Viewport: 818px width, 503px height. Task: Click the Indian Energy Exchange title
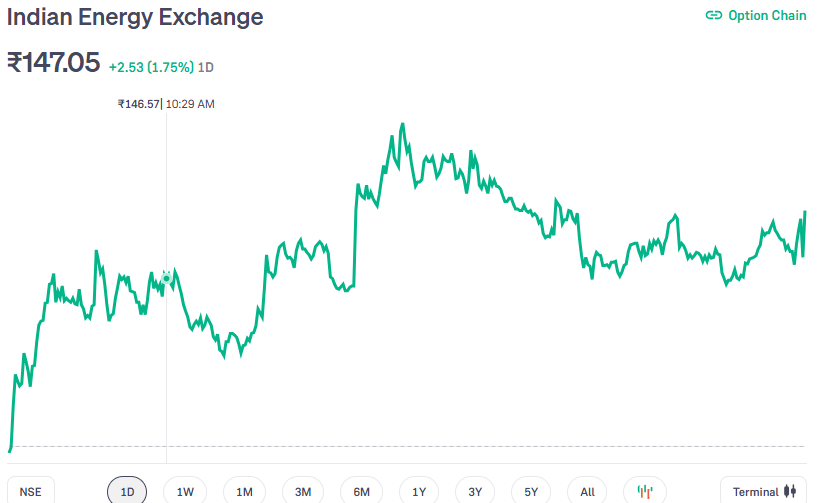136,17
